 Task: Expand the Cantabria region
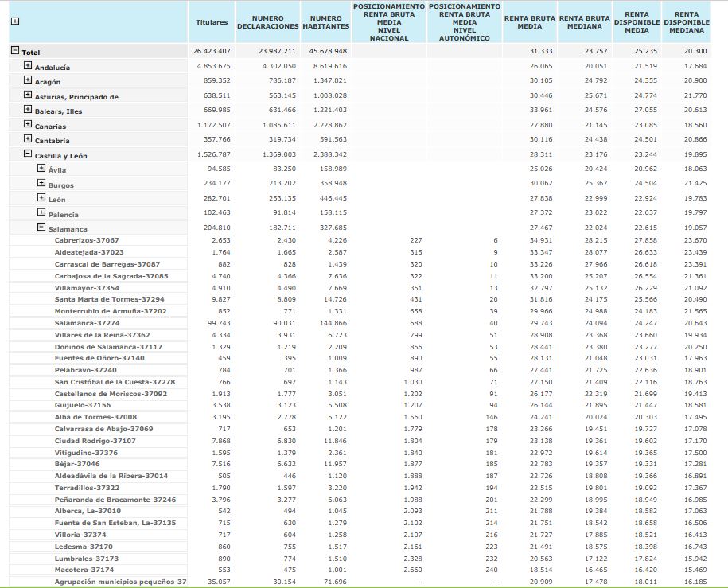click(28, 140)
